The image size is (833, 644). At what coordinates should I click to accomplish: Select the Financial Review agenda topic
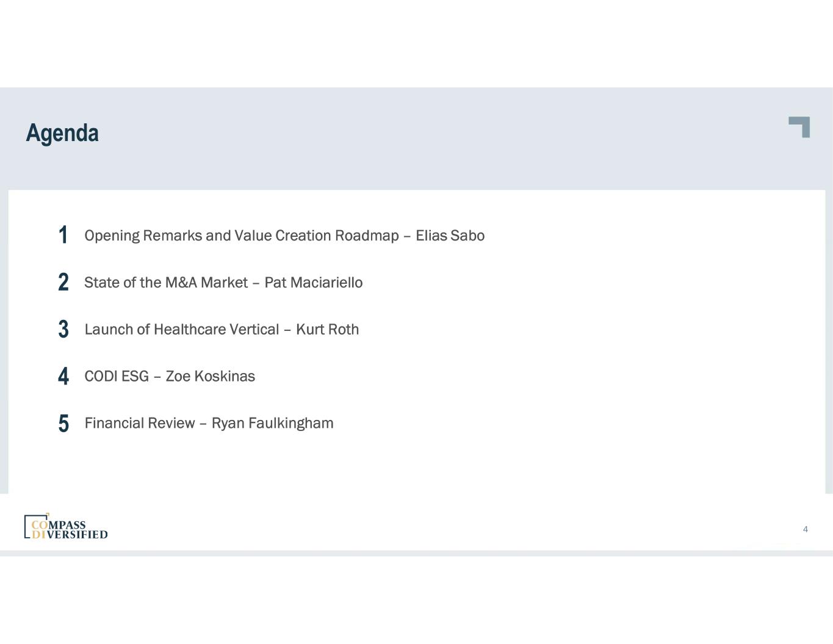pos(140,424)
